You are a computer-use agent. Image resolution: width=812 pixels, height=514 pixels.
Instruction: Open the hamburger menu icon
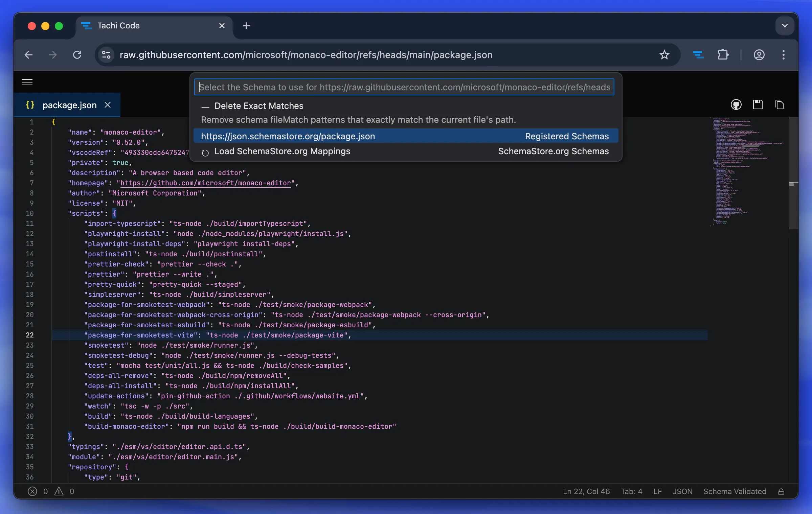27,82
